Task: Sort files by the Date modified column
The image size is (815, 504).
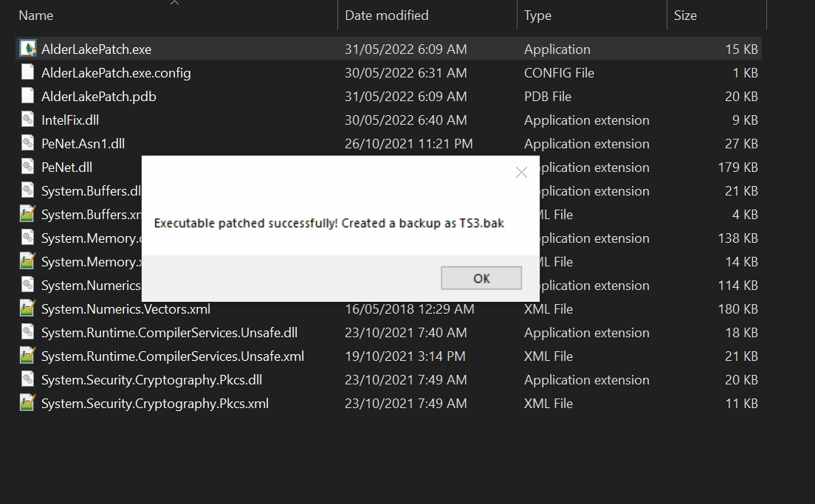Action: (x=386, y=15)
